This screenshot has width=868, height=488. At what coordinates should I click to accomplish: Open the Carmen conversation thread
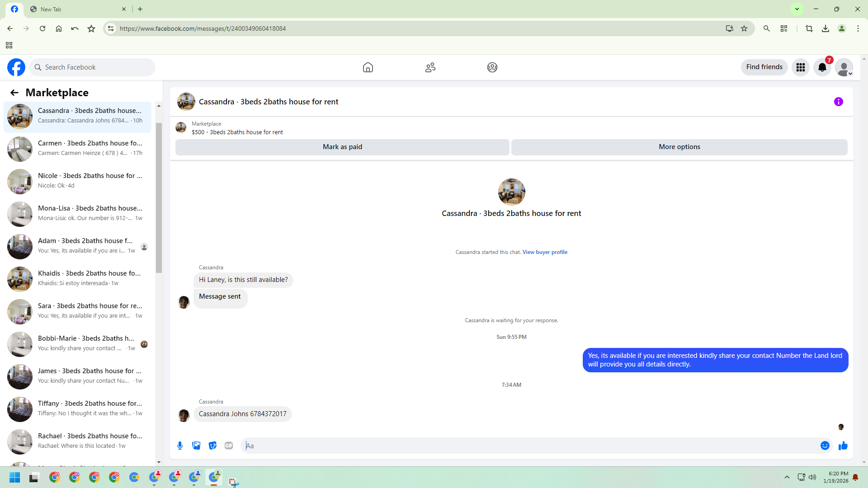pyautogui.click(x=78, y=148)
